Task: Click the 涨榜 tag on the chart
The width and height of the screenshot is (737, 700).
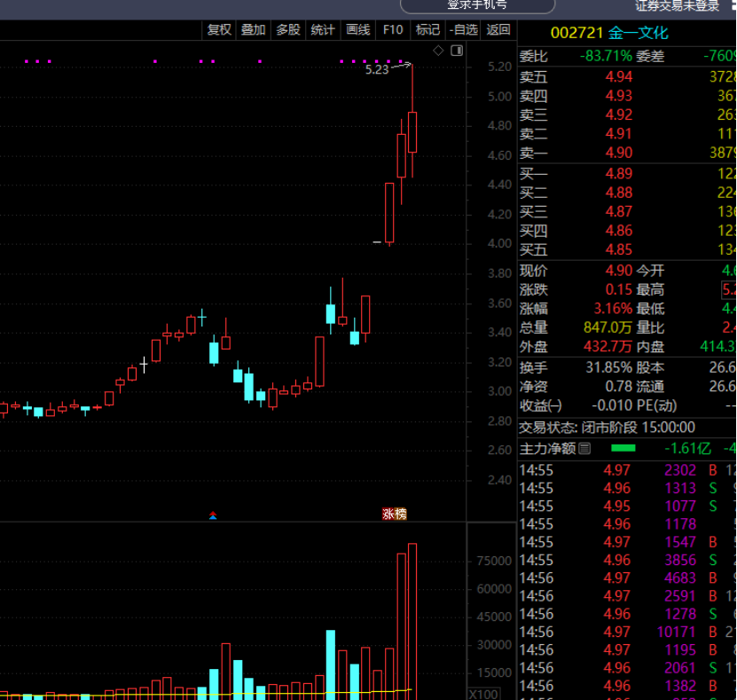Action: click(x=395, y=514)
